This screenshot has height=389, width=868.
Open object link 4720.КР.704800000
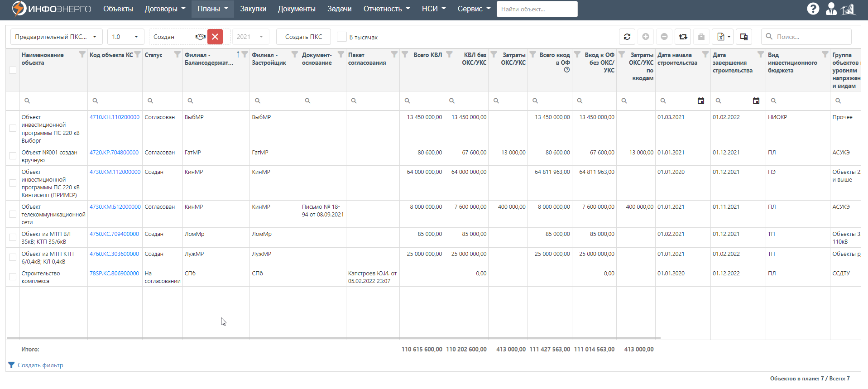click(114, 152)
